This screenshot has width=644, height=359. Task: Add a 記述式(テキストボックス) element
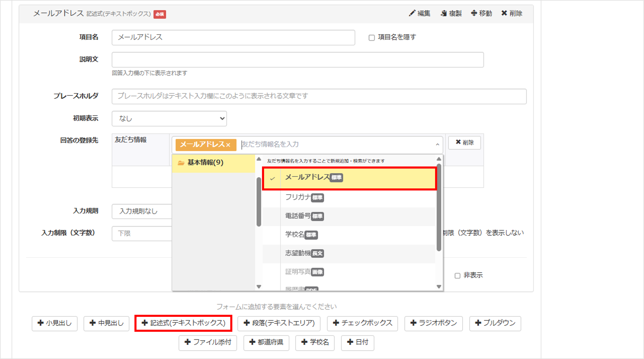point(183,323)
